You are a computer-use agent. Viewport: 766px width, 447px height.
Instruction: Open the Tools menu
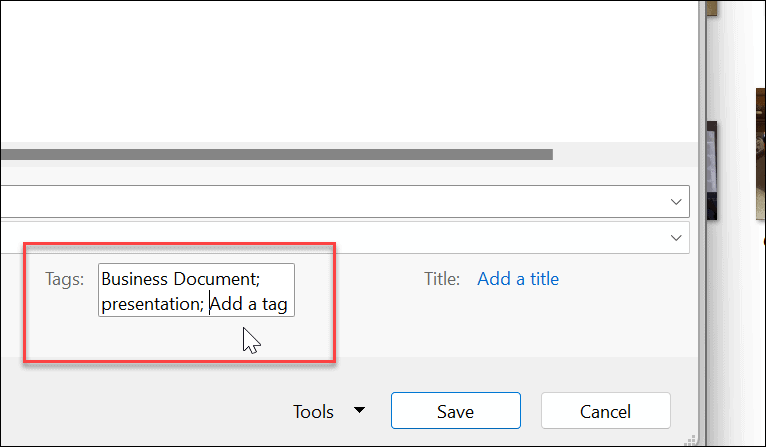tap(313, 411)
